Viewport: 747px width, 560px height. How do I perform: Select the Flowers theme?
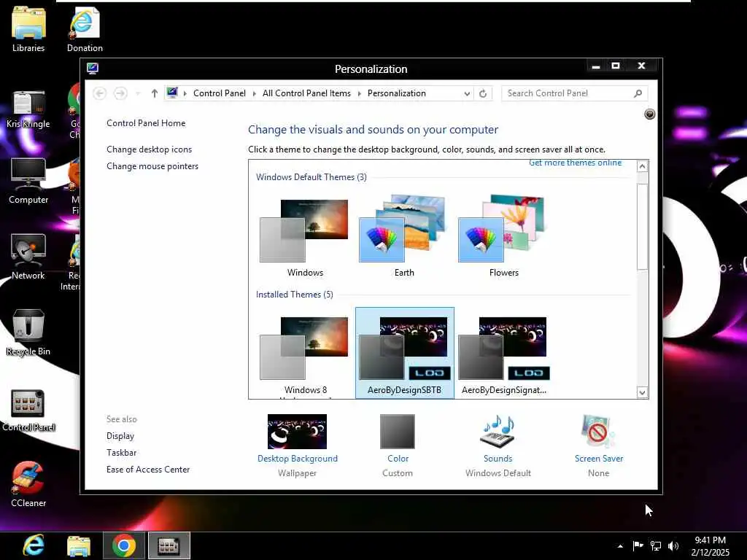[x=503, y=237]
